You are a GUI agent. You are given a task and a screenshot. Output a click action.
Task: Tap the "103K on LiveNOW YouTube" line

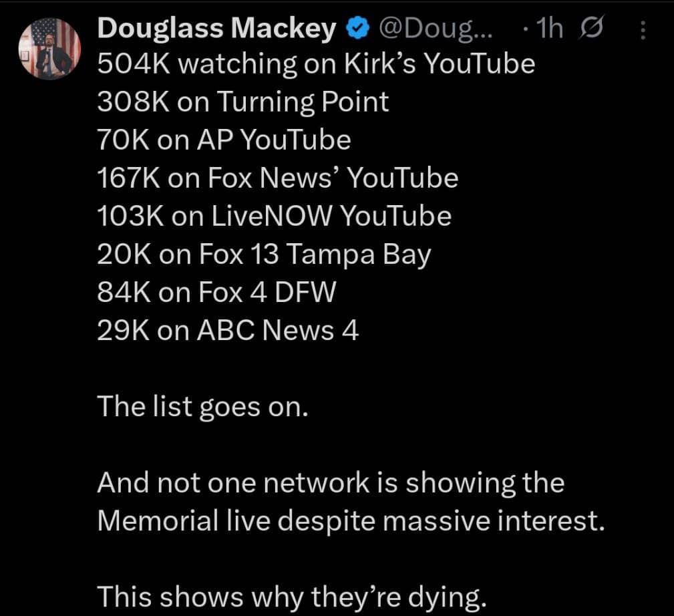[274, 216]
